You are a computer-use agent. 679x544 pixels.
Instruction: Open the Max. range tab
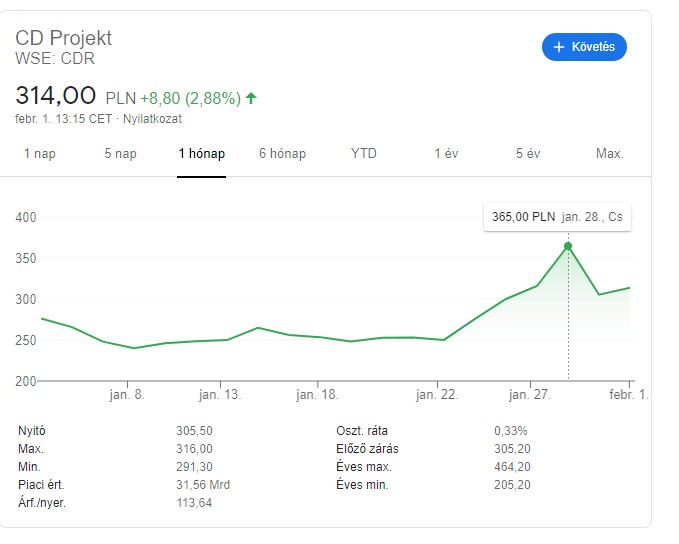click(x=609, y=153)
